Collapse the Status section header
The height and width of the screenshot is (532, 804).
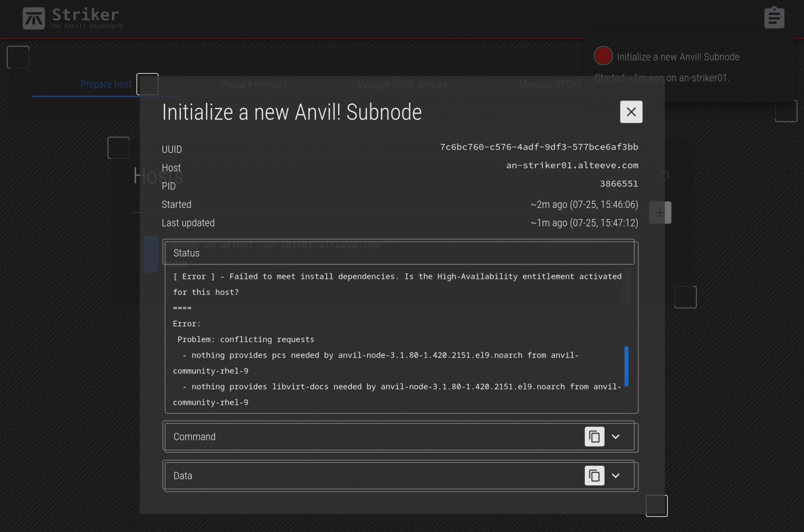[x=398, y=253]
